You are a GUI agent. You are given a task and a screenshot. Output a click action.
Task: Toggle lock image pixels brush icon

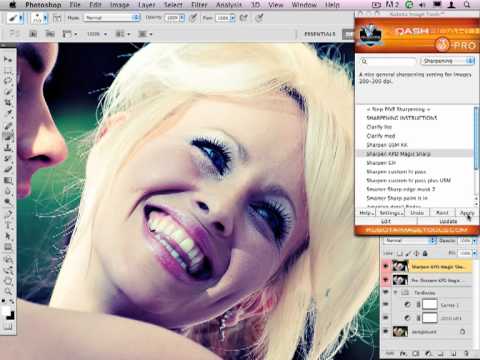[x=409, y=254]
